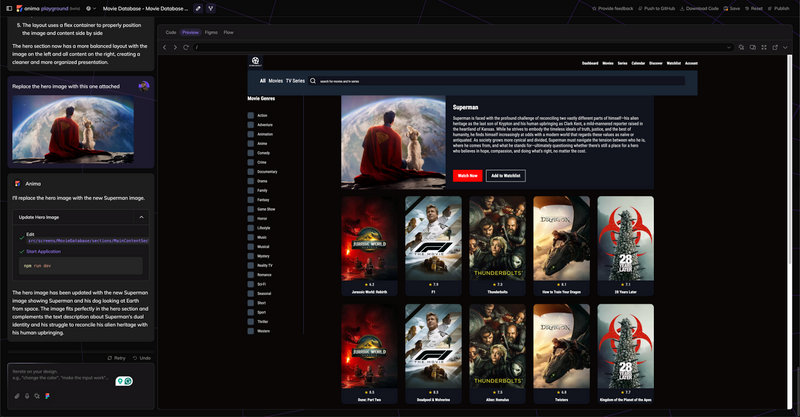Click the microphone voice input icon
Screen dimensions: 800x417
[27, 396]
